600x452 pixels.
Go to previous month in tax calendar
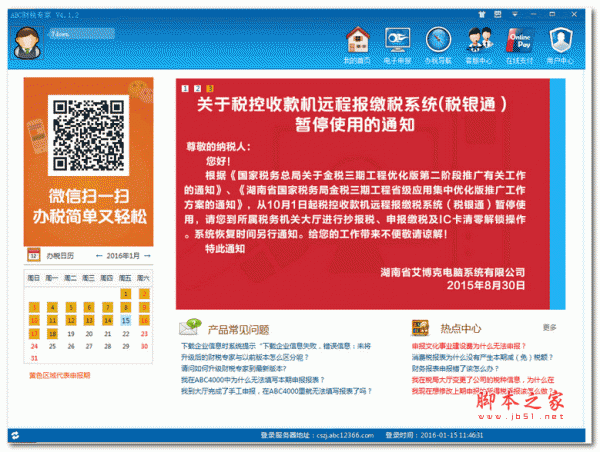coord(99,256)
